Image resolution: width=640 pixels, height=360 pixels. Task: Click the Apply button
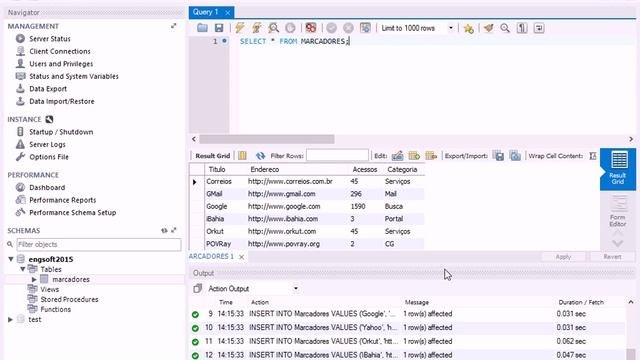point(563,257)
